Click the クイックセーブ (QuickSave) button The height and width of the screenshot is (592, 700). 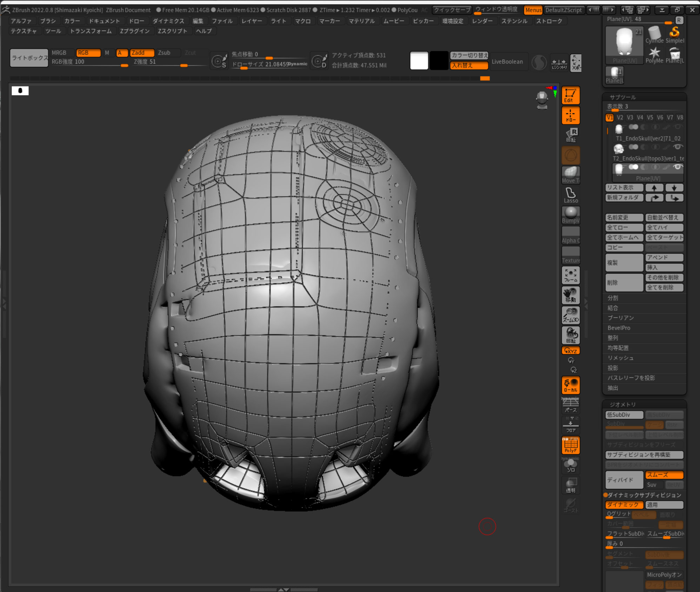point(452,10)
